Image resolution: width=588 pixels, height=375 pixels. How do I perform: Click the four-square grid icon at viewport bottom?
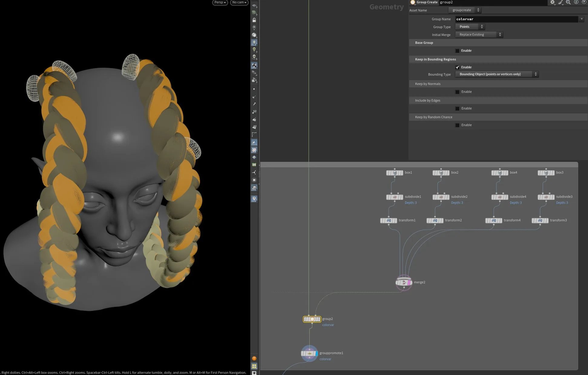[254, 366]
